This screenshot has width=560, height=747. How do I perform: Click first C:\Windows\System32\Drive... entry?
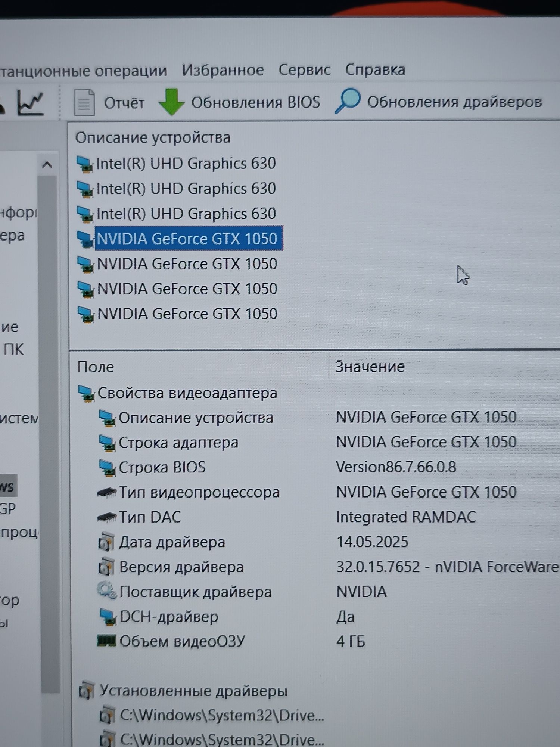(222, 716)
